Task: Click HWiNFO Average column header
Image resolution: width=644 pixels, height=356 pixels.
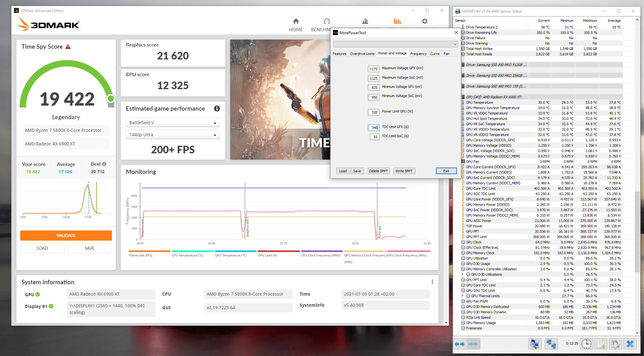Action: click(611, 21)
